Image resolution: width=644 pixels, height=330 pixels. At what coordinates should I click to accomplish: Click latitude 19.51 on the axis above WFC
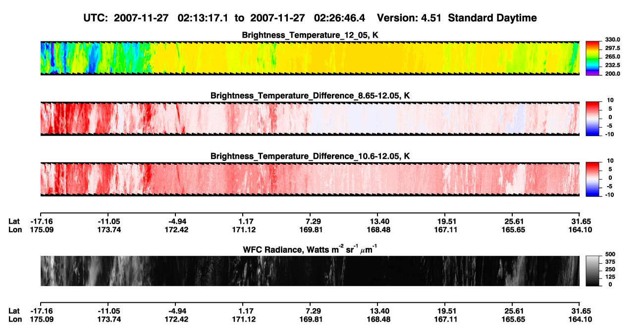click(445, 221)
